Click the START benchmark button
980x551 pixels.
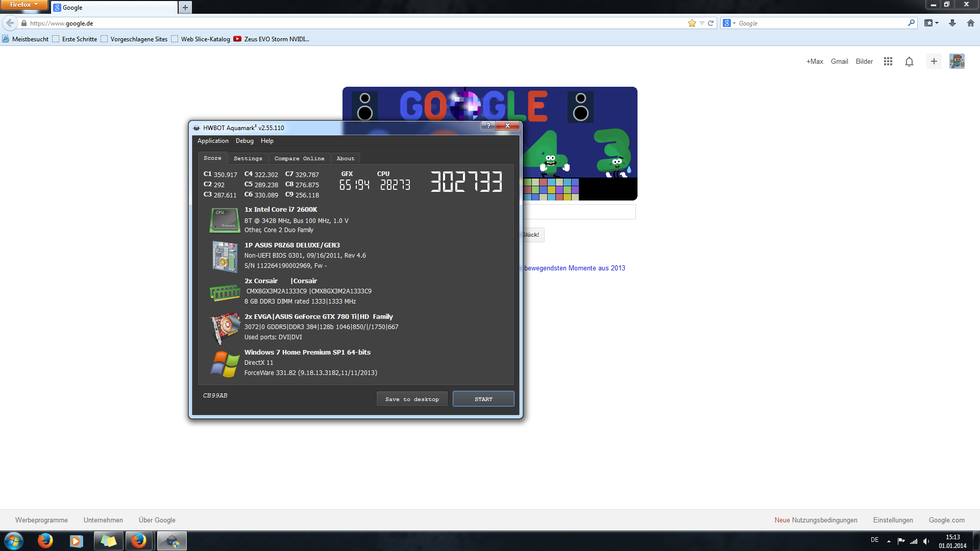tap(483, 399)
